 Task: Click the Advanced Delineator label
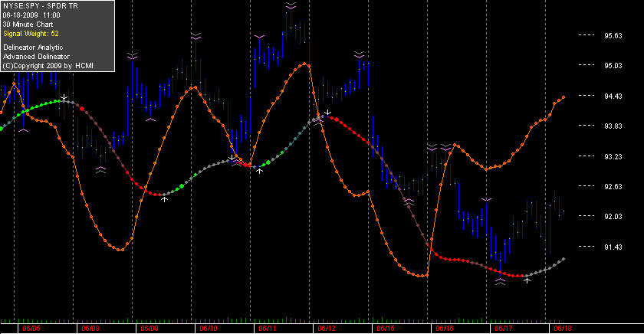[x=36, y=57]
